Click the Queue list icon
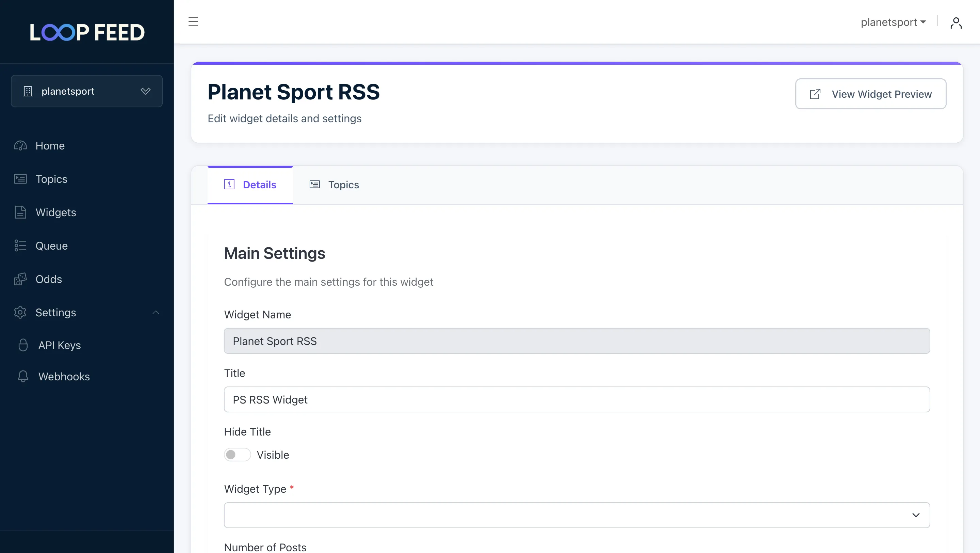The image size is (980, 553). tap(20, 246)
